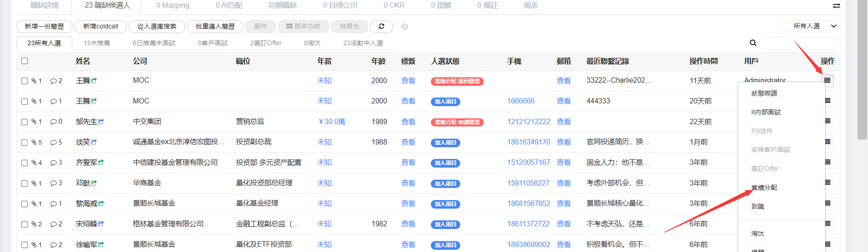Image resolution: width=868 pixels, height=252 pixels.
Task: Open action menu icon for 谈笑 row
Action: point(828,142)
